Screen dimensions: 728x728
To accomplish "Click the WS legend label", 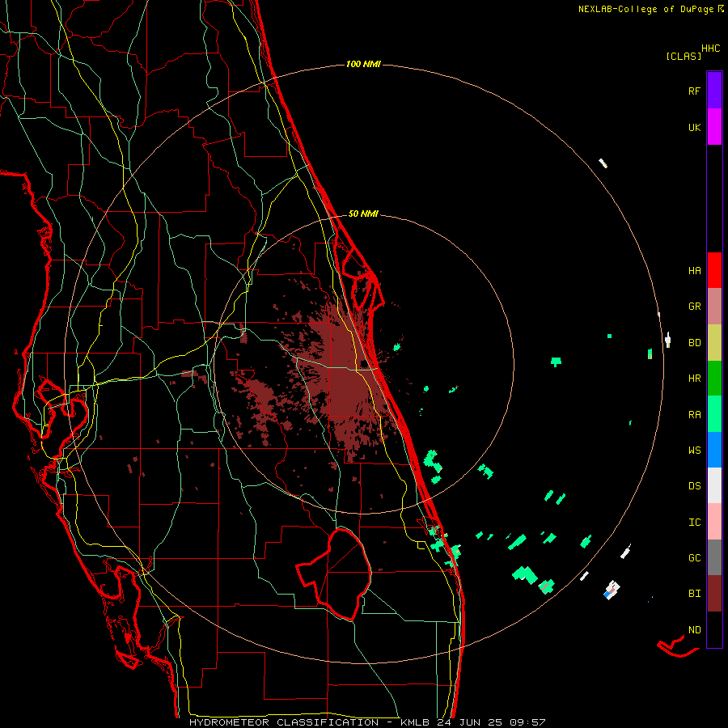I will [694, 450].
